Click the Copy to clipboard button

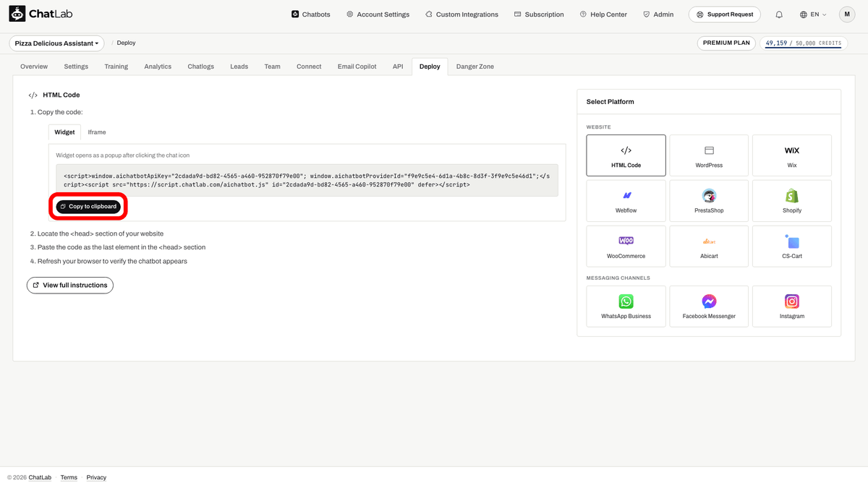(x=88, y=207)
